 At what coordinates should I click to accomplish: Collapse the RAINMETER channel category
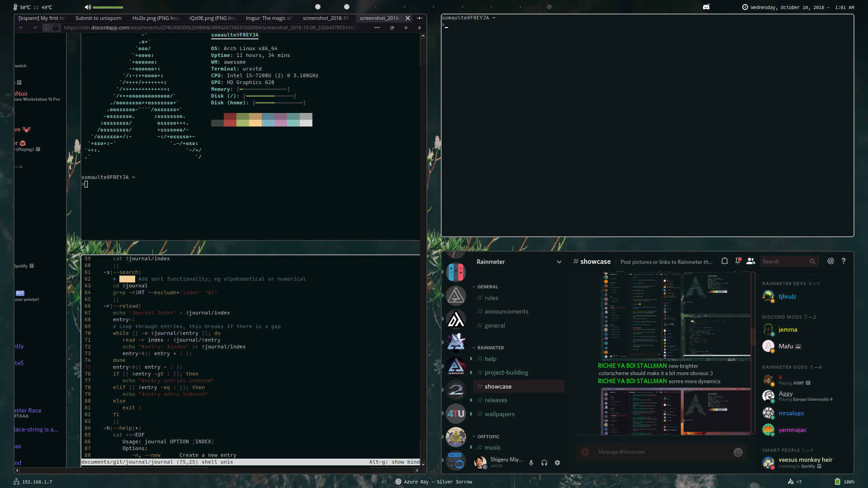tap(488, 347)
